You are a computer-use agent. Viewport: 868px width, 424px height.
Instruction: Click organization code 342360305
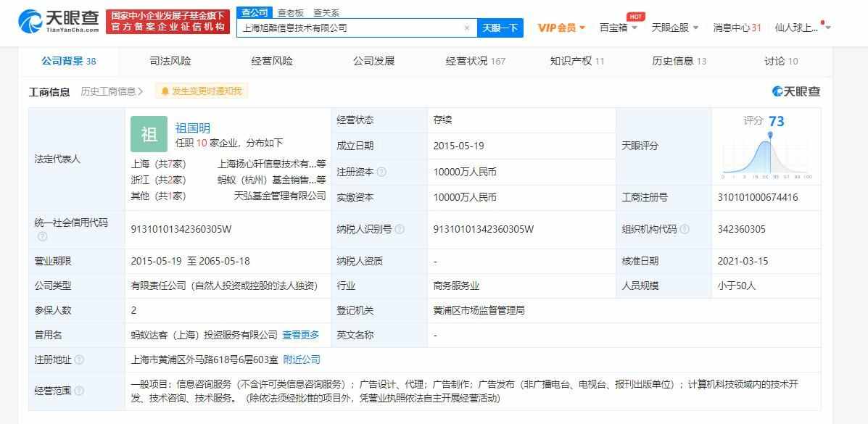pos(741,229)
